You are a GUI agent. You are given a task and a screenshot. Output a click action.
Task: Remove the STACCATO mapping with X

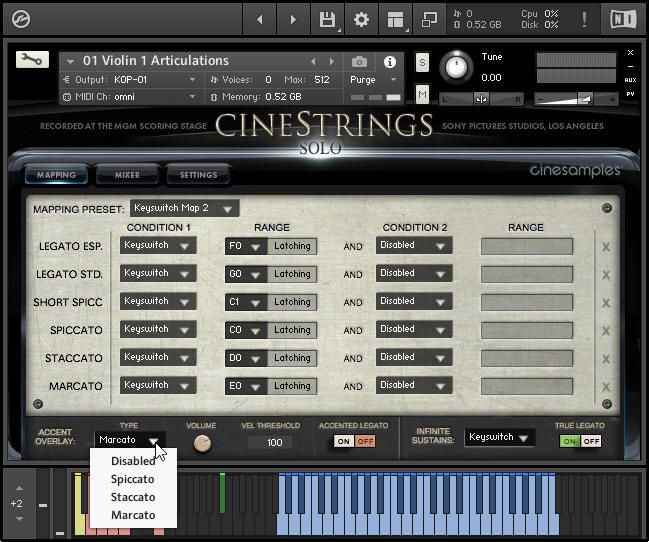[x=606, y=359]
